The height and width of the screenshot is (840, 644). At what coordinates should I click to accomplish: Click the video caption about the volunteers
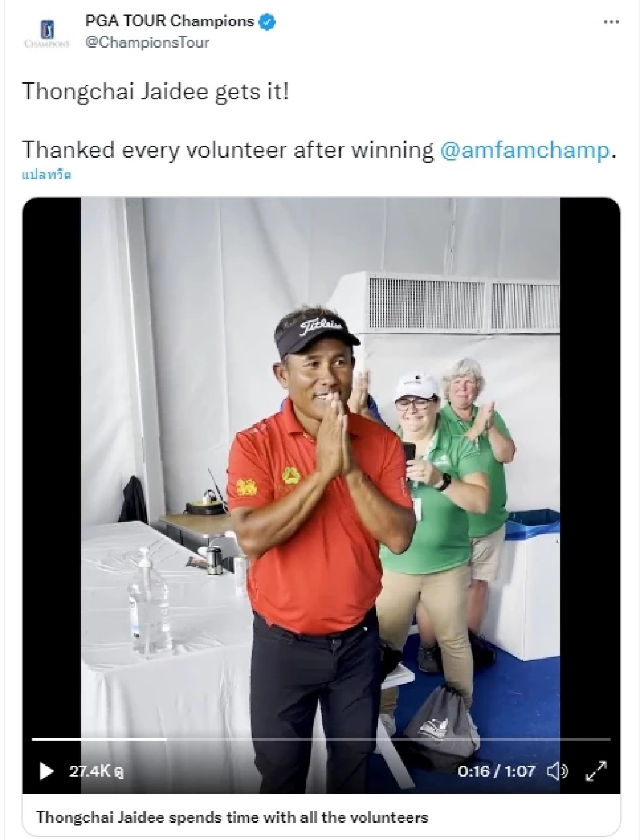[x=232, y=817]
